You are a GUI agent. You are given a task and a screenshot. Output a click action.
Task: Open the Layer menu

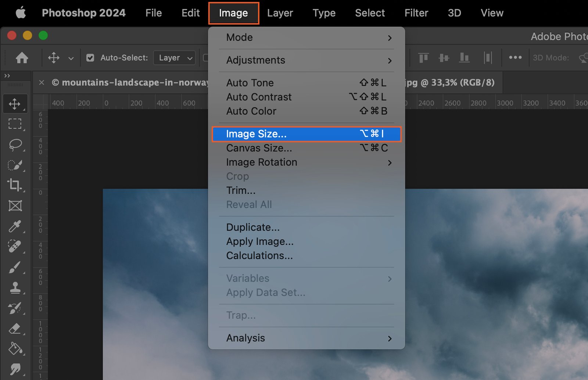point(280,13)
